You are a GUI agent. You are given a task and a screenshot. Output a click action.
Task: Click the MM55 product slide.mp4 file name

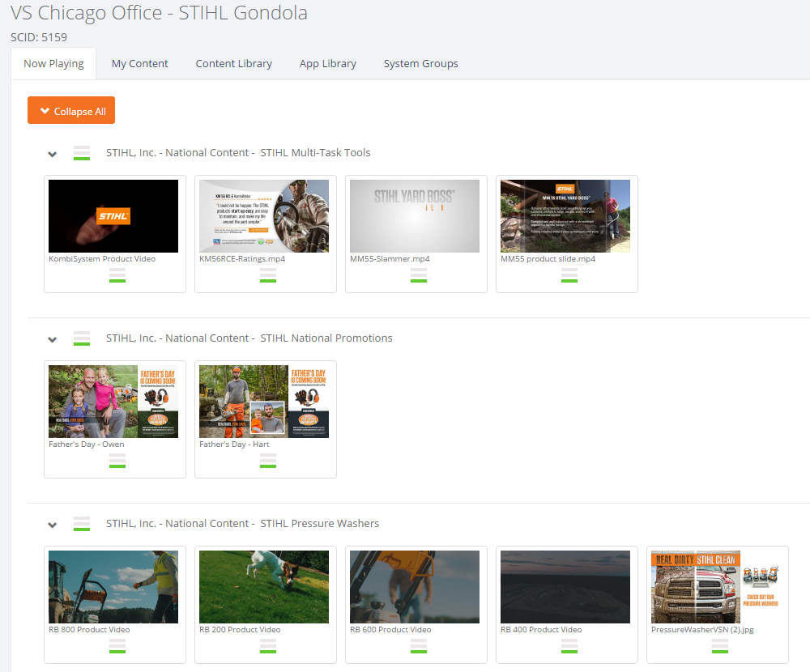click(x=548, y=259)
